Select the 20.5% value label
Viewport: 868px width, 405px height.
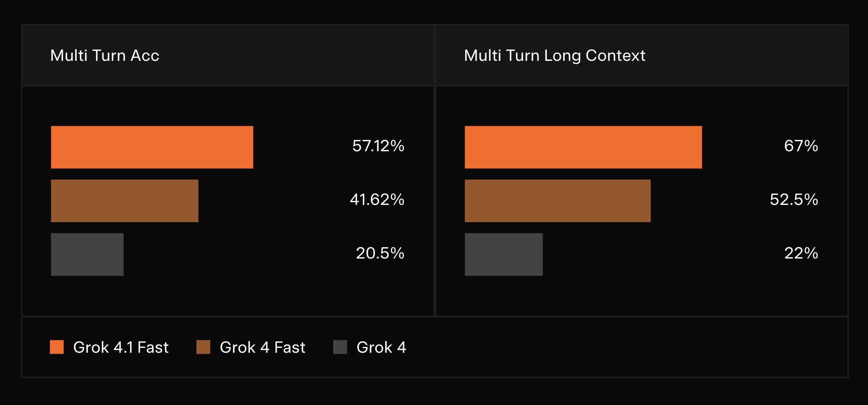380,253
